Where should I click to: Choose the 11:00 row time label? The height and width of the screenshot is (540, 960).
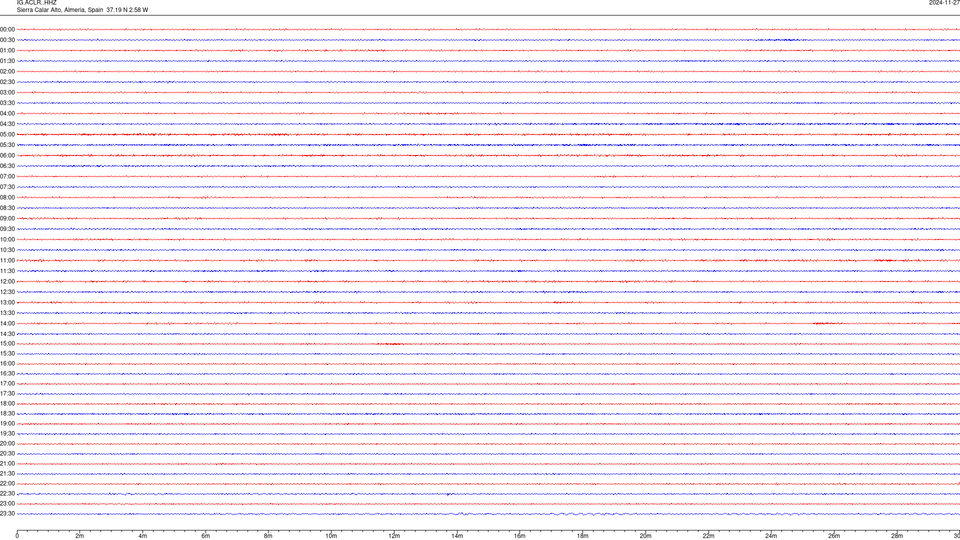(x=7, y=260)
